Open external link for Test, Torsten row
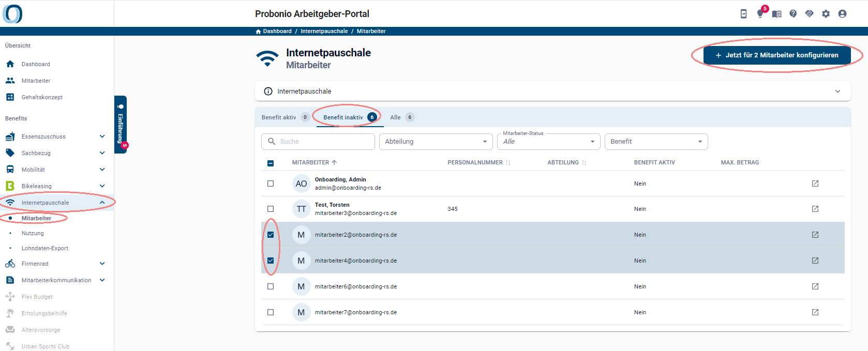This screenshot has height=351, width=868. (815, 209)
